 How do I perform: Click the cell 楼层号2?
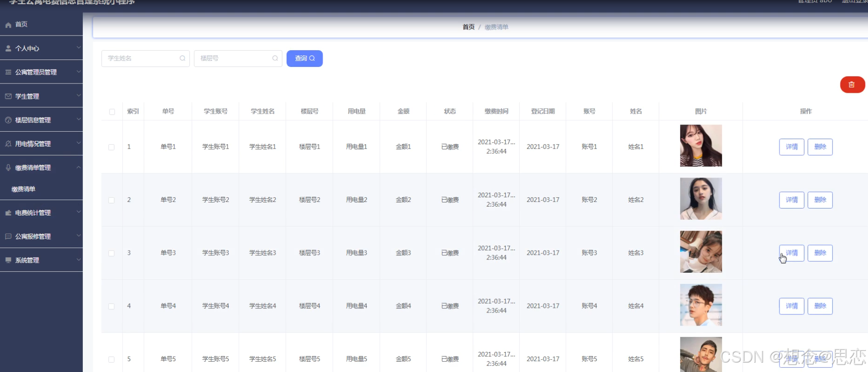tap(309, 200)
